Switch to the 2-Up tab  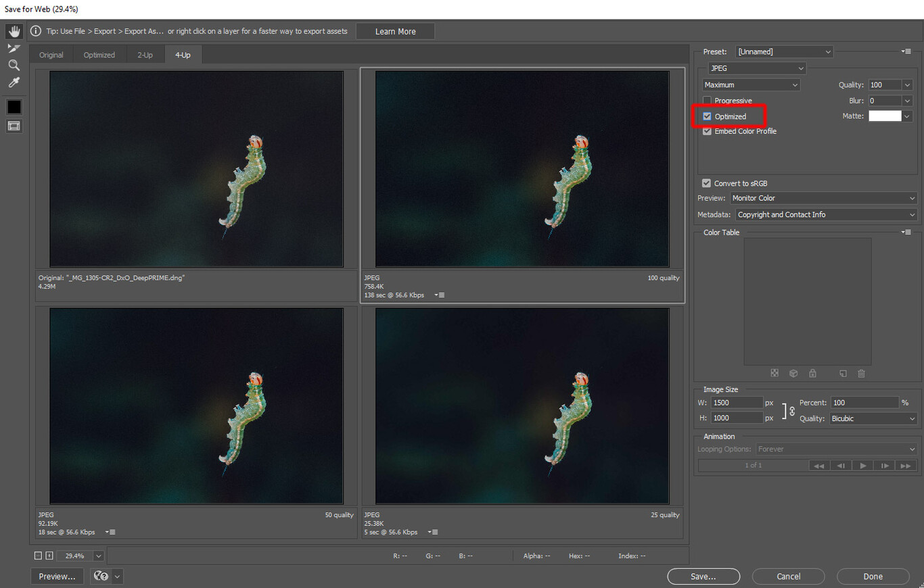(145, 55)
